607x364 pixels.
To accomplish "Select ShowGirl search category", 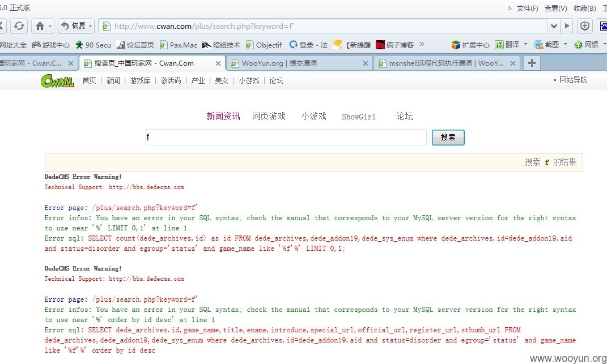I will 358,117.
